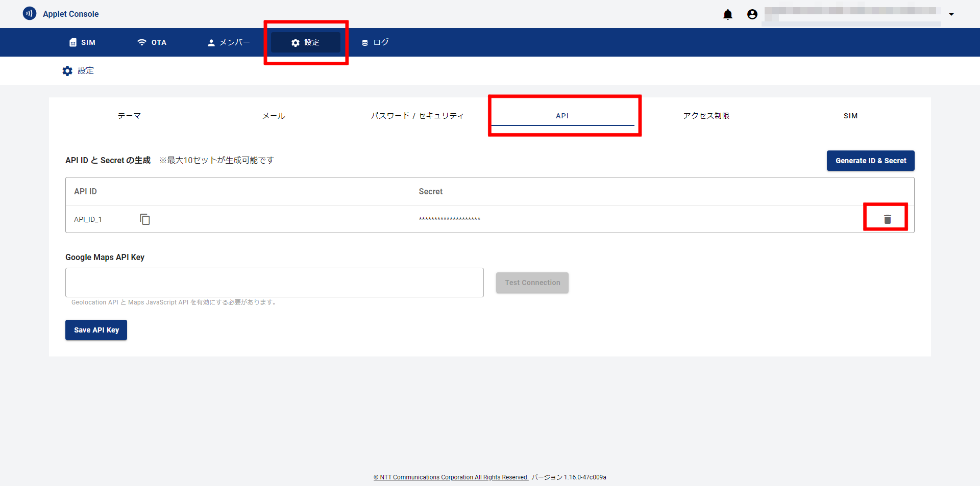
Task: Switch to the アクセス制限 tab
Action: tap(706, 116)
